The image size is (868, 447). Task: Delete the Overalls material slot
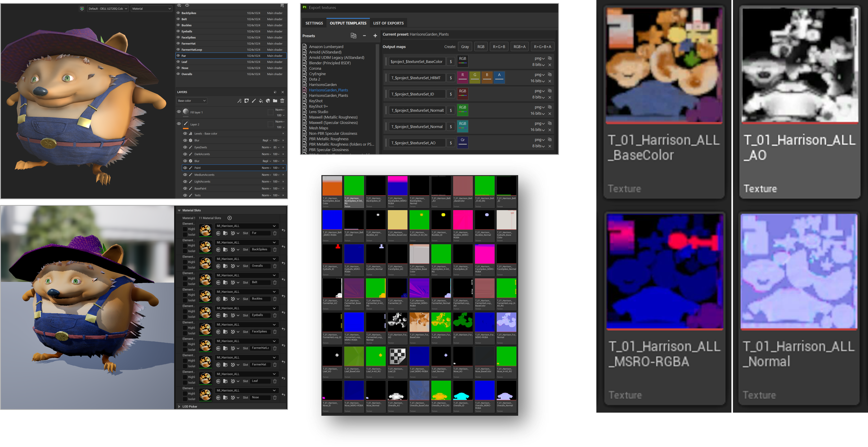(275, 266)
